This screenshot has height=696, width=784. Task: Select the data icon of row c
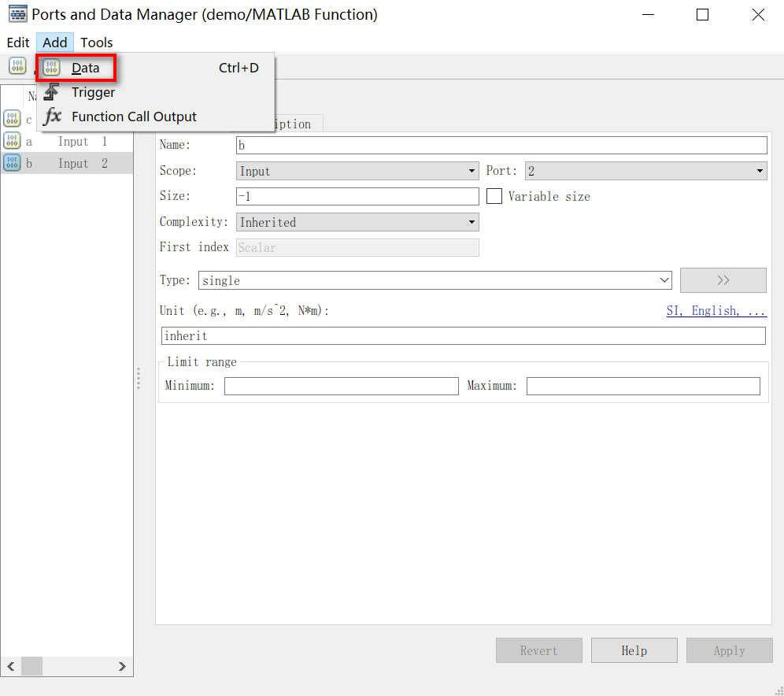click(x=12, y=119)
